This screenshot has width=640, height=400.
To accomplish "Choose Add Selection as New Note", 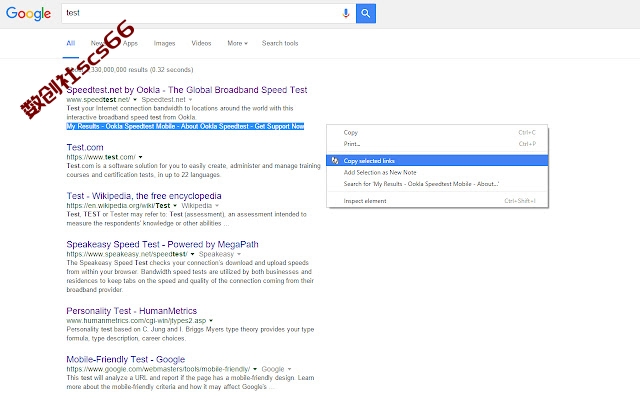I will coord(437,172).
